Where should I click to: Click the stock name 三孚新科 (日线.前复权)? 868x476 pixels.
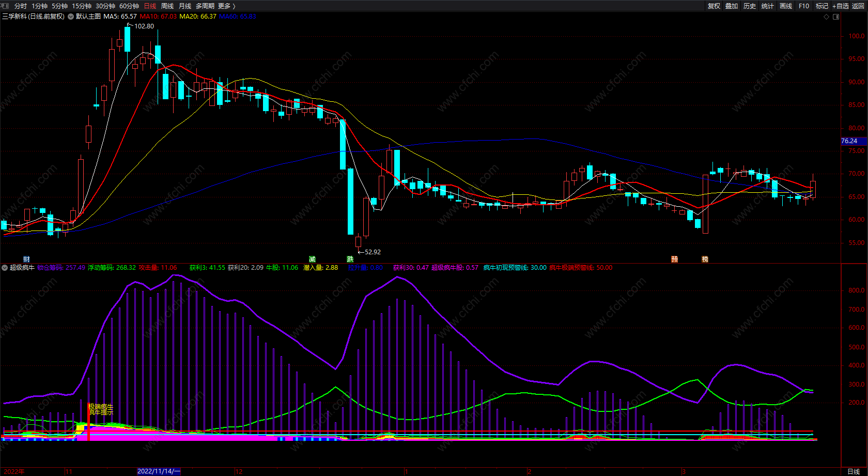pos(34,17)
